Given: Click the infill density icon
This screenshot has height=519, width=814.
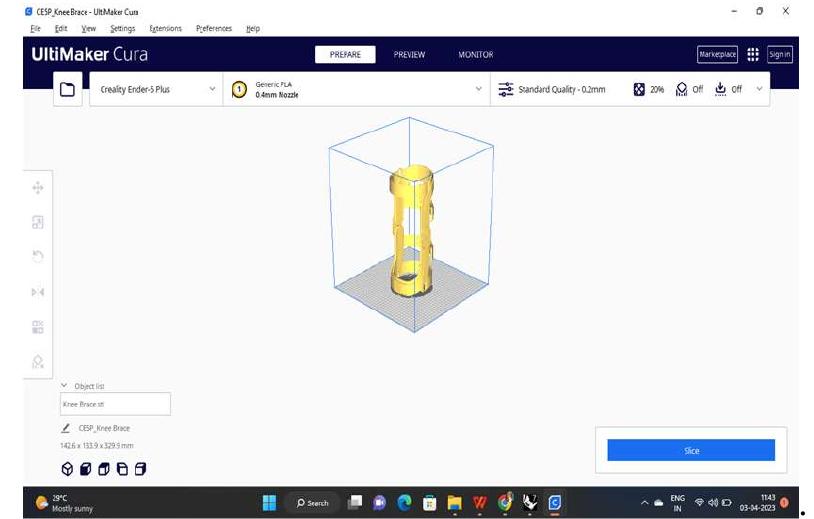Looking at the screenshot, I should pos(639,89).
